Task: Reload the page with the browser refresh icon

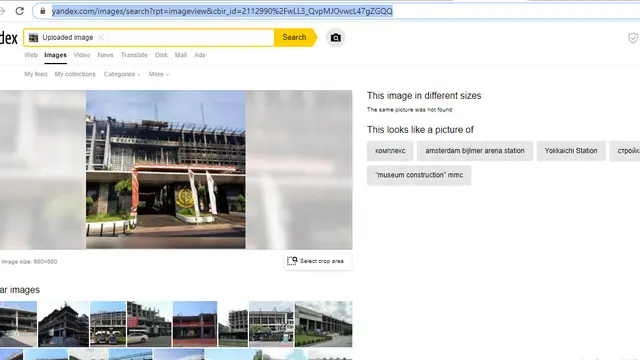Action: click(20, 11)
